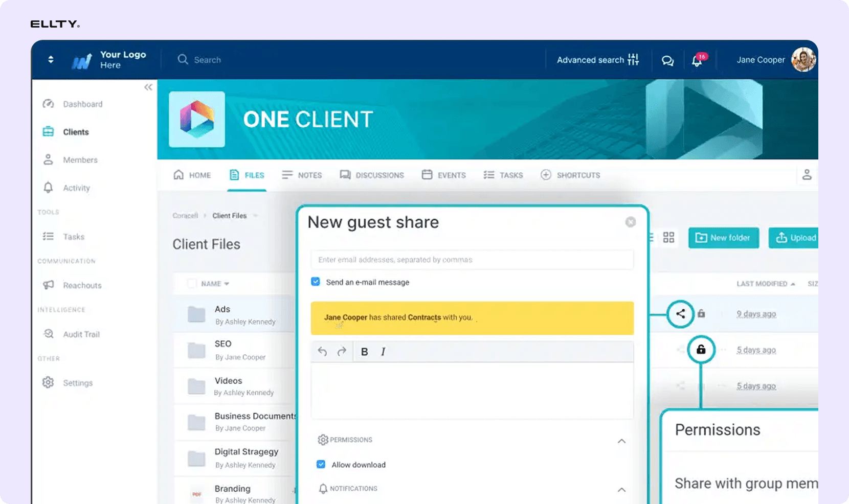Screen dimensions: 849x504
Task: Click the small lock icon beside 9 days ago
Action: click(702, 314)
